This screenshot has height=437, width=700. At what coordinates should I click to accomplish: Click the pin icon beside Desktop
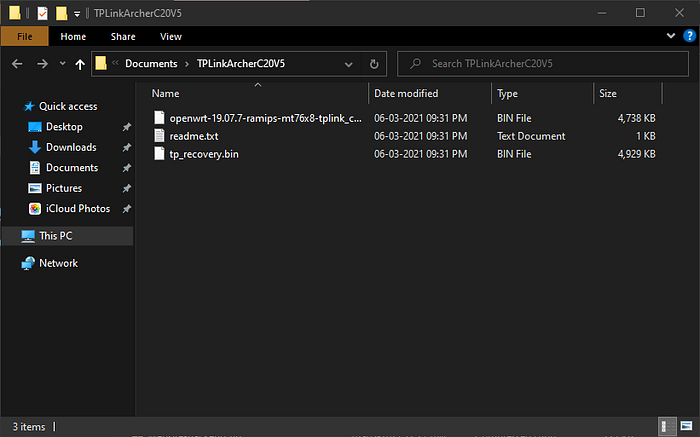pyautogui.click(x=127, y=127)
